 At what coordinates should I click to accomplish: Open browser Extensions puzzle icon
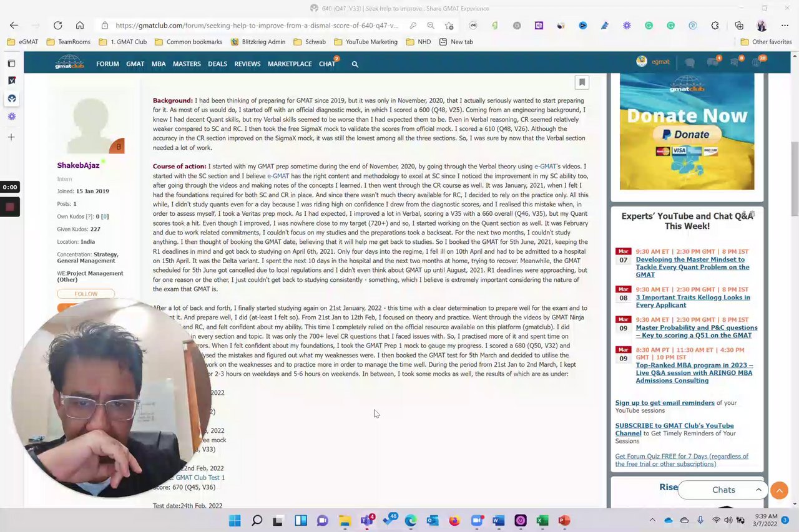(715, 26)
